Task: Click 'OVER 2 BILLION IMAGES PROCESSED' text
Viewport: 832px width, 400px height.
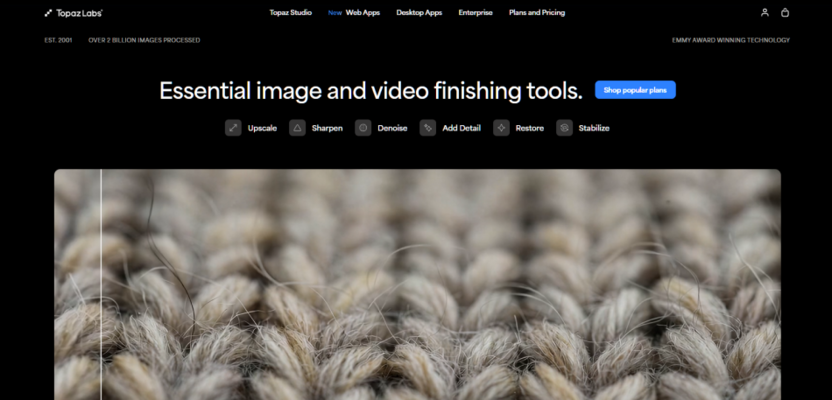Action: [x=144, y=40]
